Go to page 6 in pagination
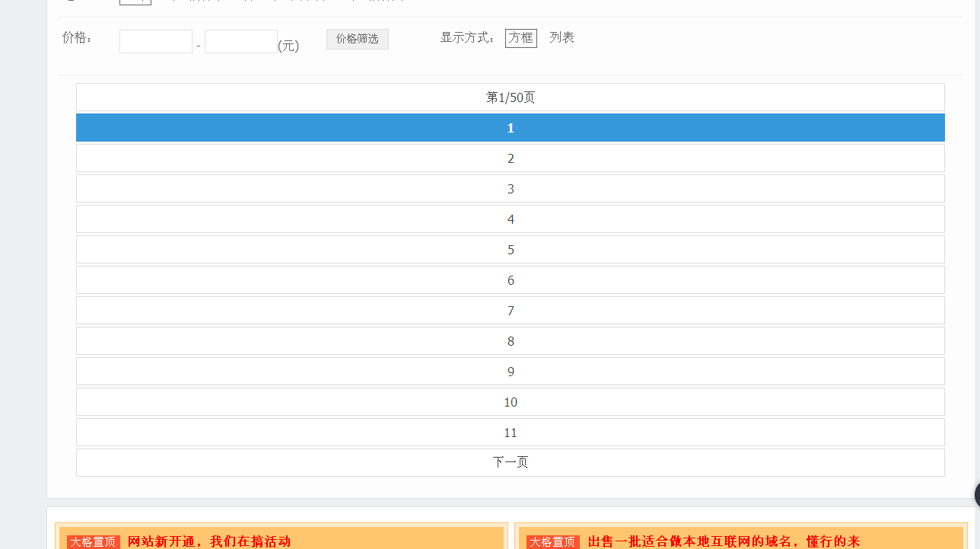This screenshot has height=549, width=980. click(510, 280)
